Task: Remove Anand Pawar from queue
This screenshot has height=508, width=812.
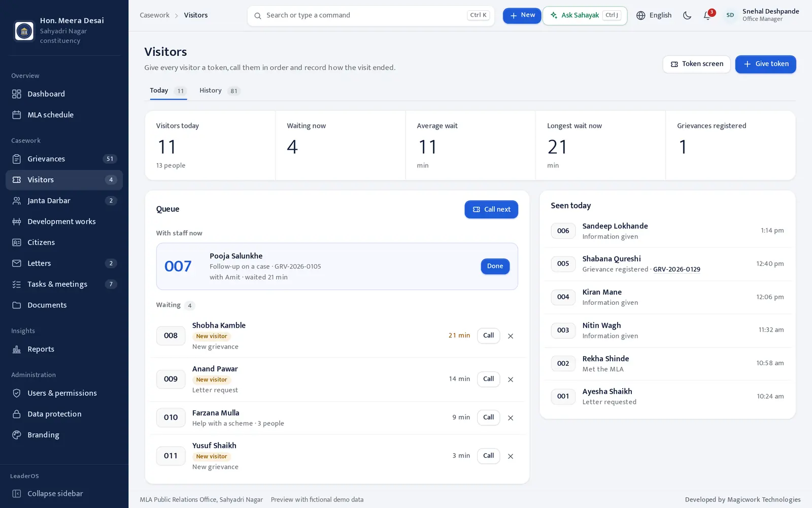Action: (x=511, y=379)
